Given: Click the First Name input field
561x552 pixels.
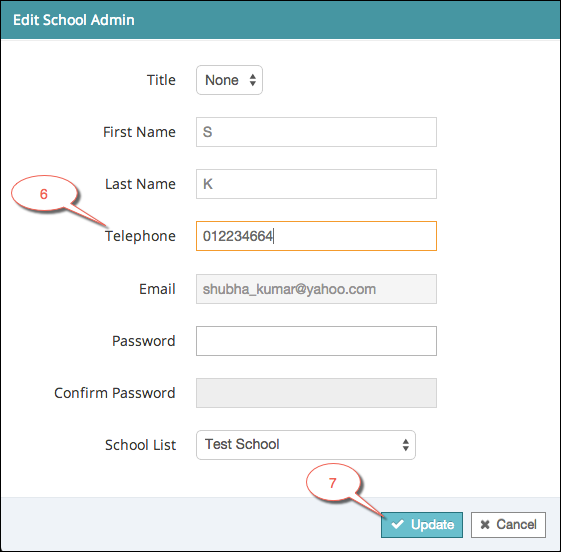Looking at the screenshot, I should tap(316, 132).
